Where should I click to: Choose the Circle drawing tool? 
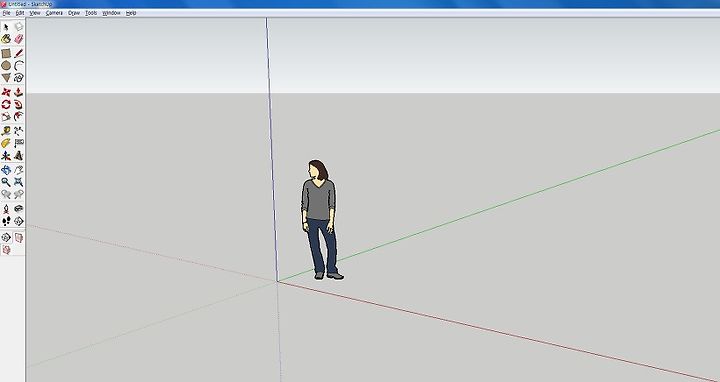[6, 66]
